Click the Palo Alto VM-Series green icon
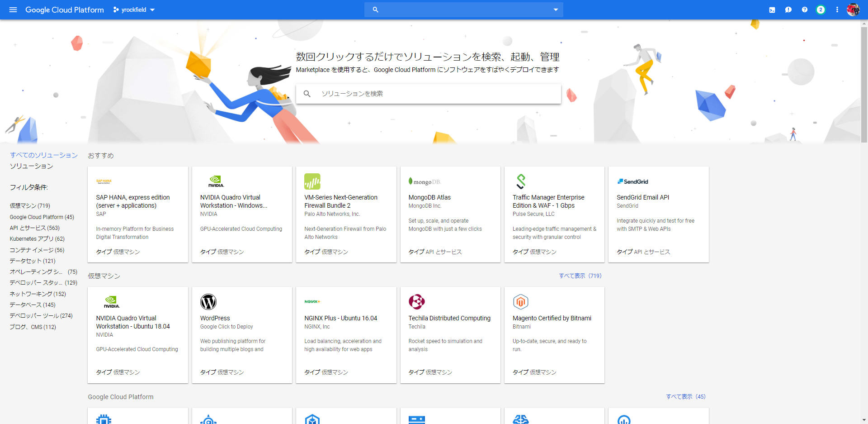This screenshot has width=868, height=424. coord(312,181)
